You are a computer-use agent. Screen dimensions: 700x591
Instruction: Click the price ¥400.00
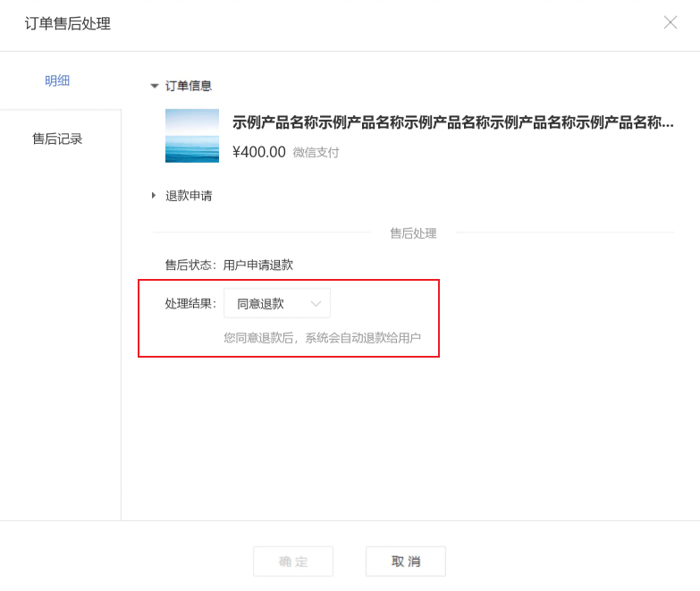(259, 152)
